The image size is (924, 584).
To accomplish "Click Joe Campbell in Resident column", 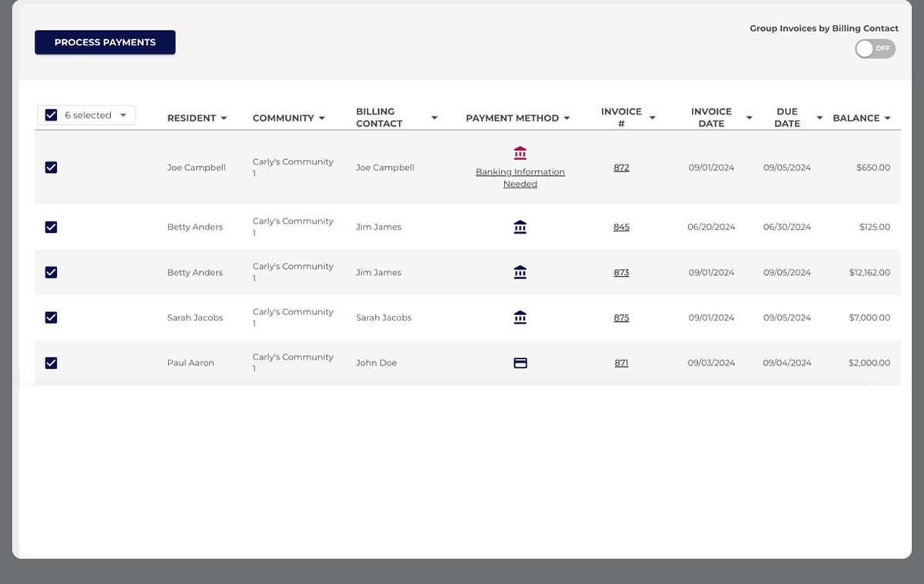I will 197,168.
